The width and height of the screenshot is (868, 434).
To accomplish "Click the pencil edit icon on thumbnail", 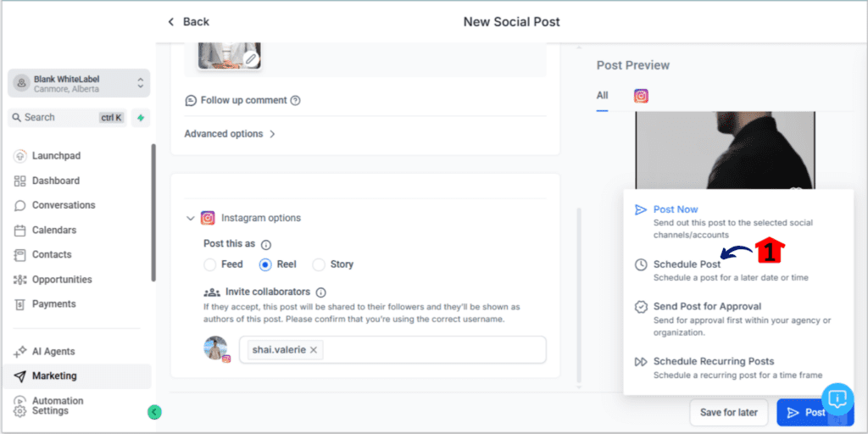I will (x=251, y=58).
